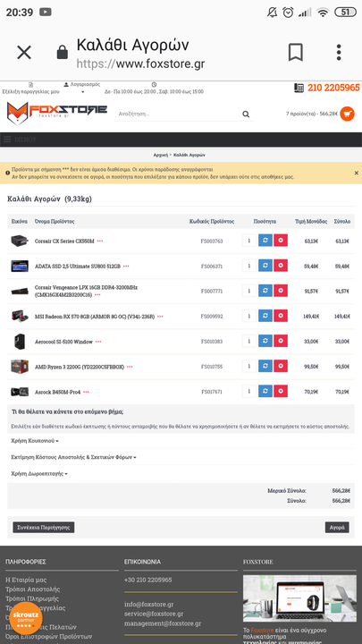Update quantity for AMD Ryzen 3 2200G
Viewport: 362px width, 644px height.
(x=265, y=366)
